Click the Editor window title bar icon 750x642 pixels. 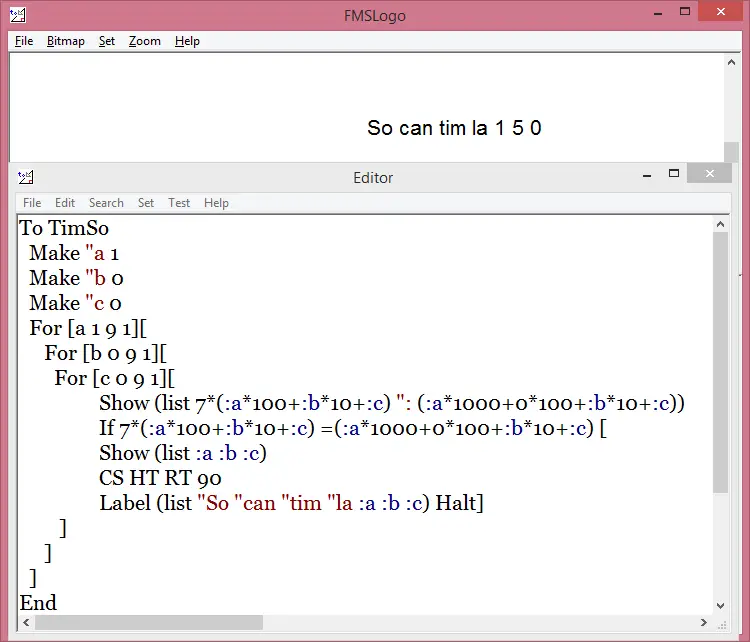pyautogui.click(x=26, y=177)
